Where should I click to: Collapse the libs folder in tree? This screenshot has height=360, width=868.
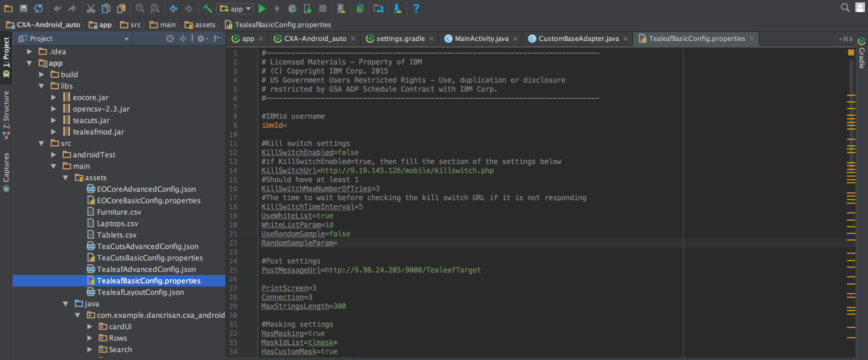tap(42, 86)
